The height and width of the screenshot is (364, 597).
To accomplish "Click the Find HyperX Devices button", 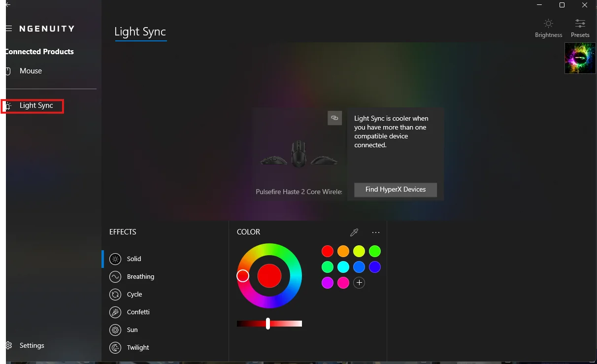I will point(396,190).
